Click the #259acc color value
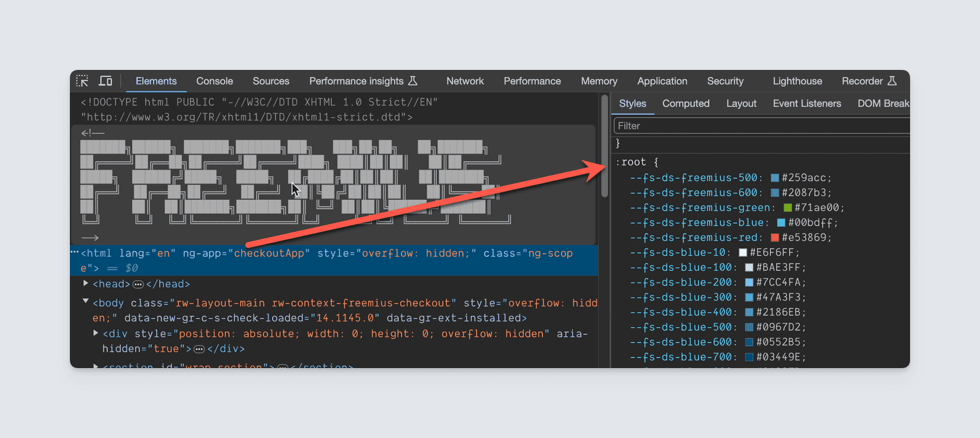The image size is (980, 438). (x=804, y=178)
